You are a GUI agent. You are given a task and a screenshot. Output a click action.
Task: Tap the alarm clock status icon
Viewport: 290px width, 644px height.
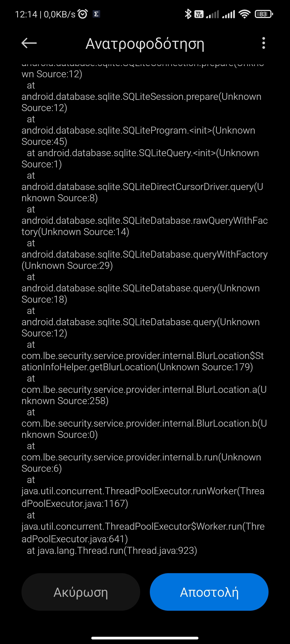coord(82,14)
